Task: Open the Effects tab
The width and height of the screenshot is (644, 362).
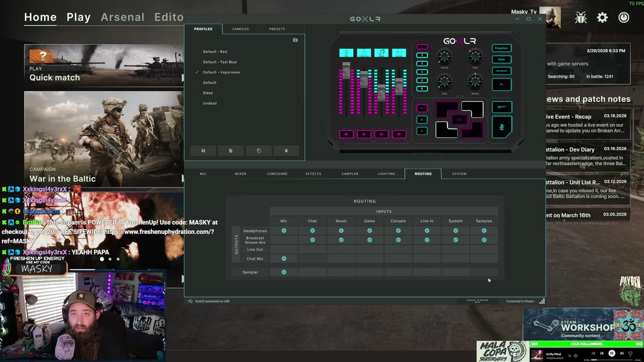Action: 313,173
